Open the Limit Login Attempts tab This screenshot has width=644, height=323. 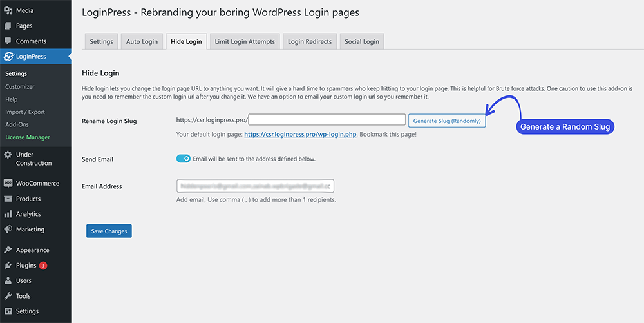click(245, 41)
